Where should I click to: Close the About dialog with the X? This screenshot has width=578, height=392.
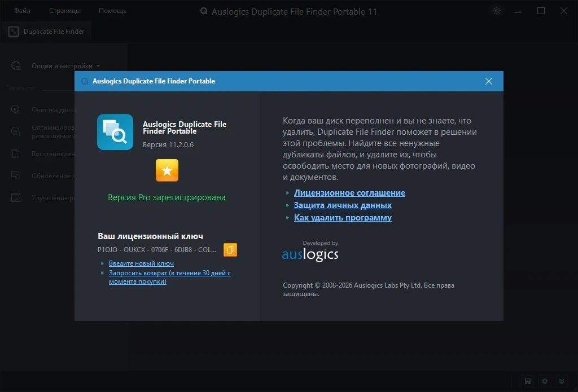tap(488, 81)
